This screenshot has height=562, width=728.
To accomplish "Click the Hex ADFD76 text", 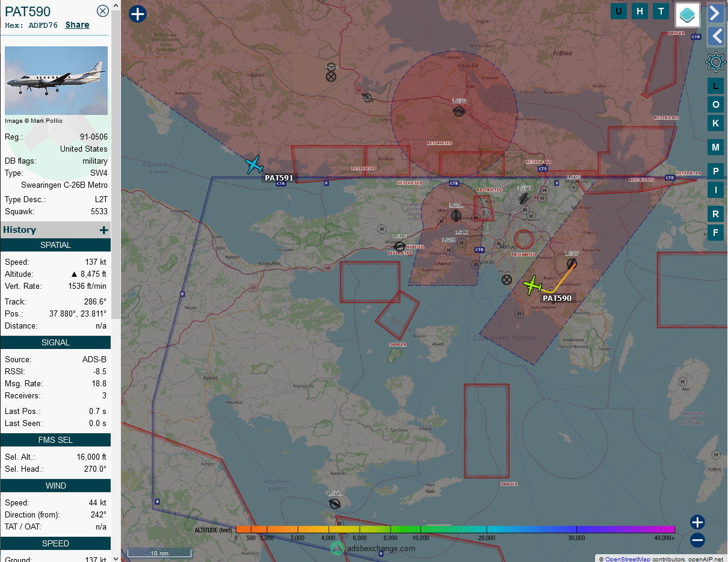I will (31, 25).
